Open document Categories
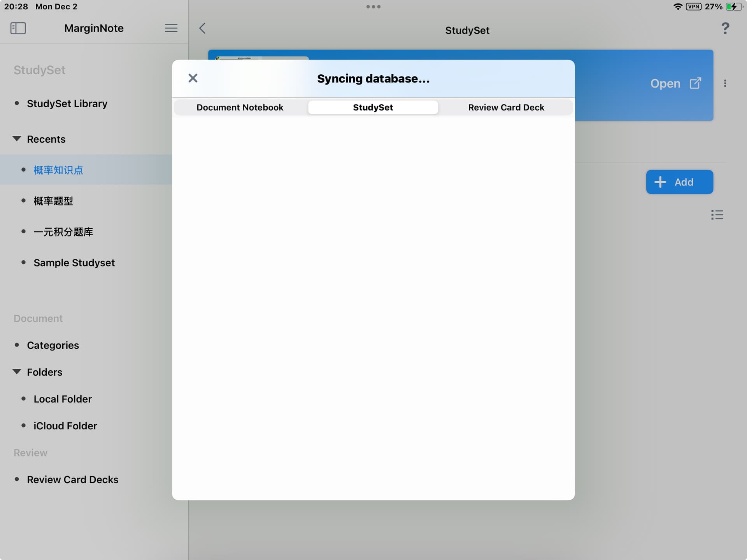747x560 pixels. pyautogui.click(x=53, y=345)
